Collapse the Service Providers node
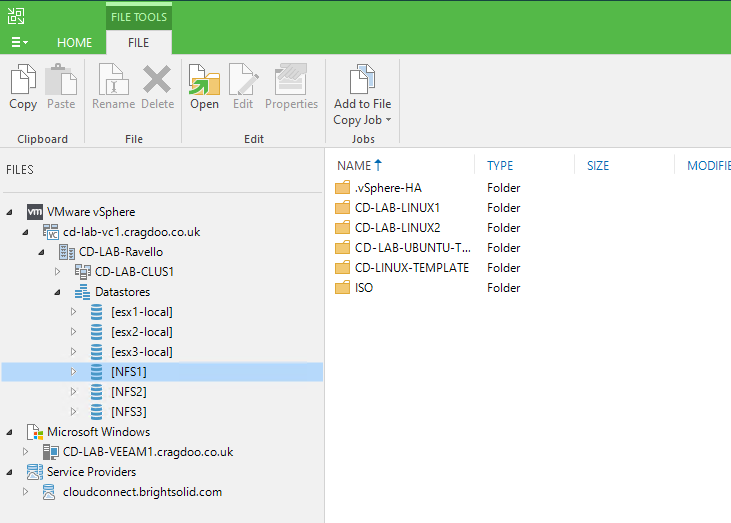Viewport: 731px width, 523px height. [x=9, y=473]
